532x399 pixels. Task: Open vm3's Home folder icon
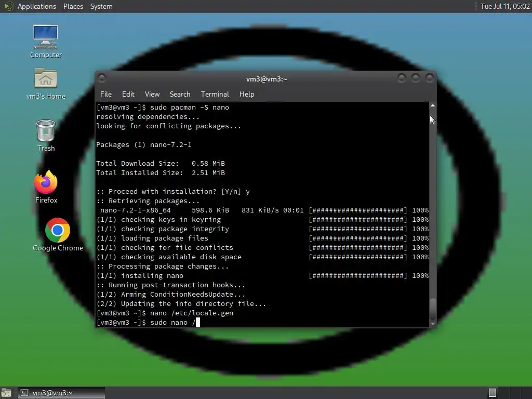[x=46, y=84]
